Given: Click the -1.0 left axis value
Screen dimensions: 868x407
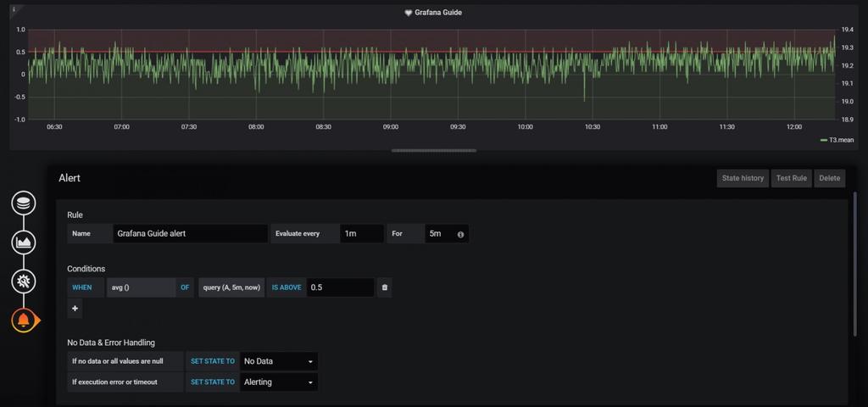Looking at the screenshot, I should [x=19, y=120].
